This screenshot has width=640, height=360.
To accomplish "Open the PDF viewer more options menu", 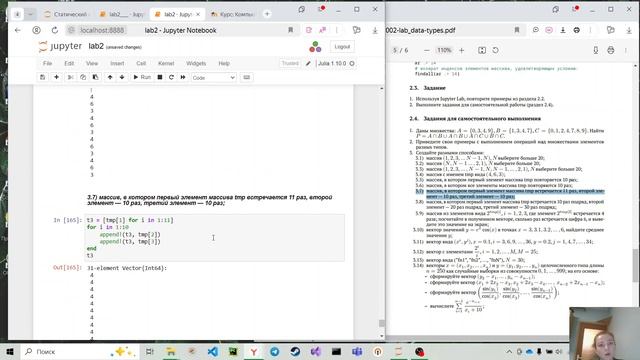I will coord(626,50).
